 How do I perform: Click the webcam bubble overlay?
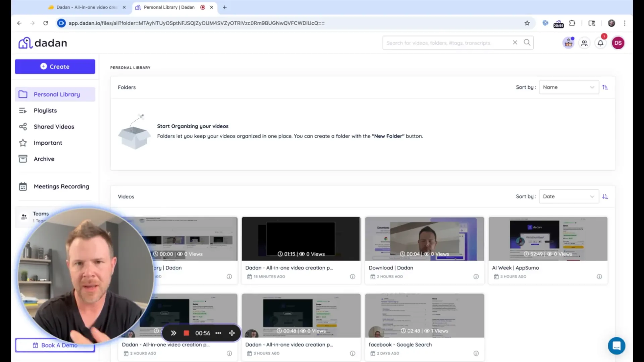[x=86, y=277]
